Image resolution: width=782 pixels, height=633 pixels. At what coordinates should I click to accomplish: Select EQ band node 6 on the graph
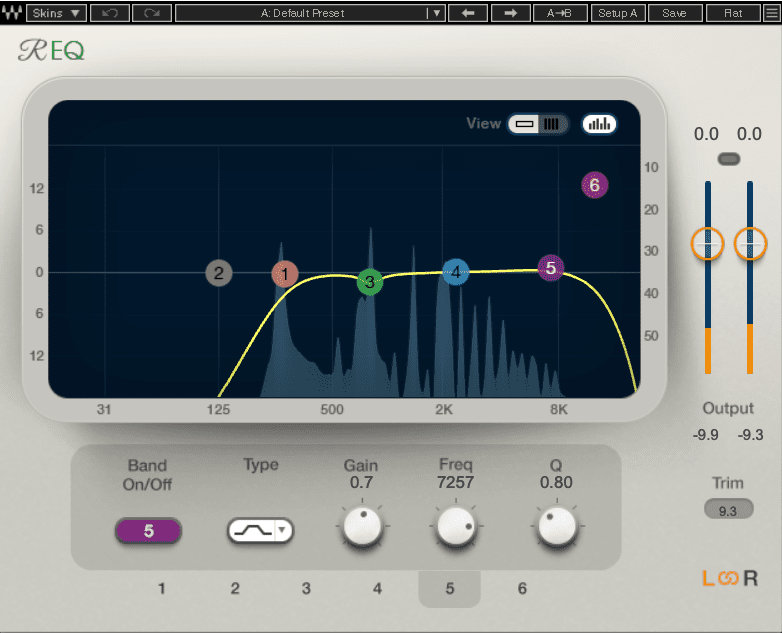coord(594,185)
